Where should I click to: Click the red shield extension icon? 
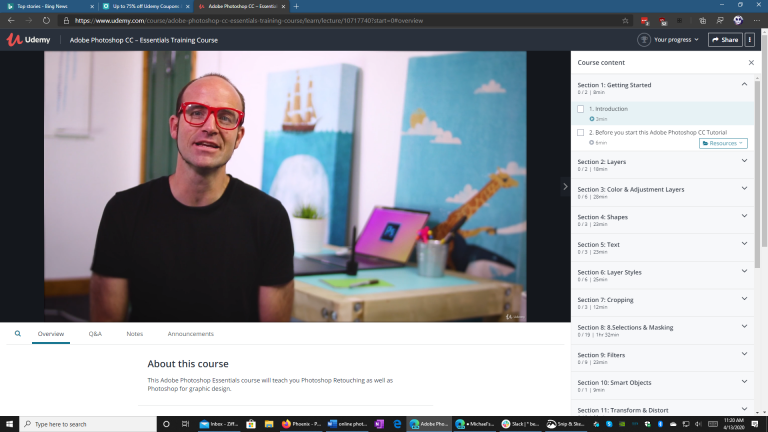click(663, 21)
